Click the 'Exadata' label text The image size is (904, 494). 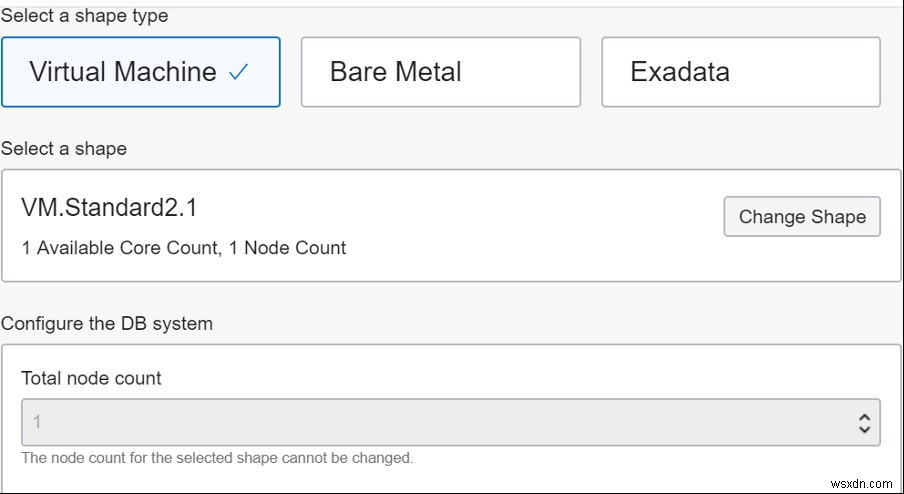680,72
